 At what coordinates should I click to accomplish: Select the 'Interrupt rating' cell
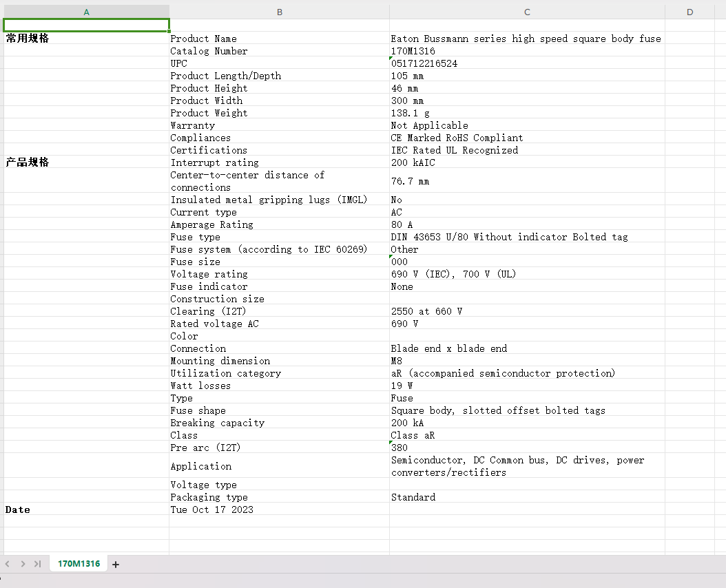(280, 162)
